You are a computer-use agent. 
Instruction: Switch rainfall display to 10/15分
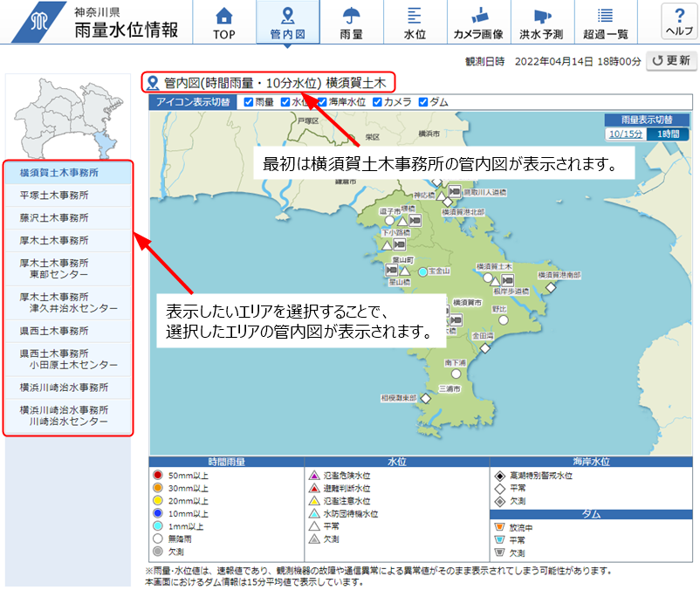626,134
